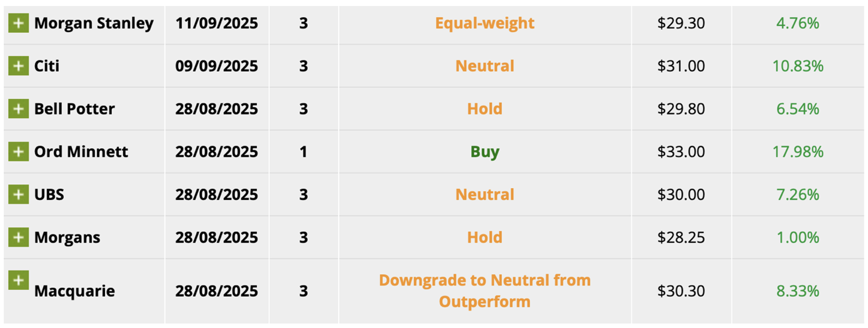Click the plus icon beside Macquarie
Screen dimensions: 868x328
[18, 280]
